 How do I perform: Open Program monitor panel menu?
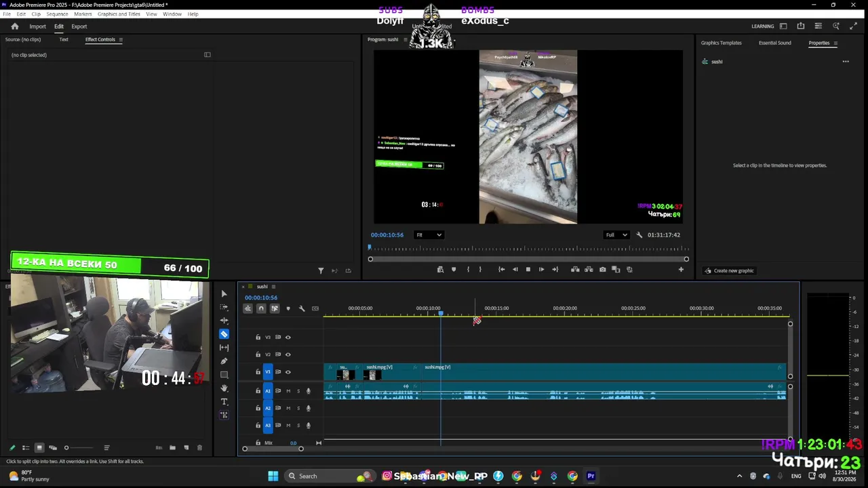pos(406,39)
